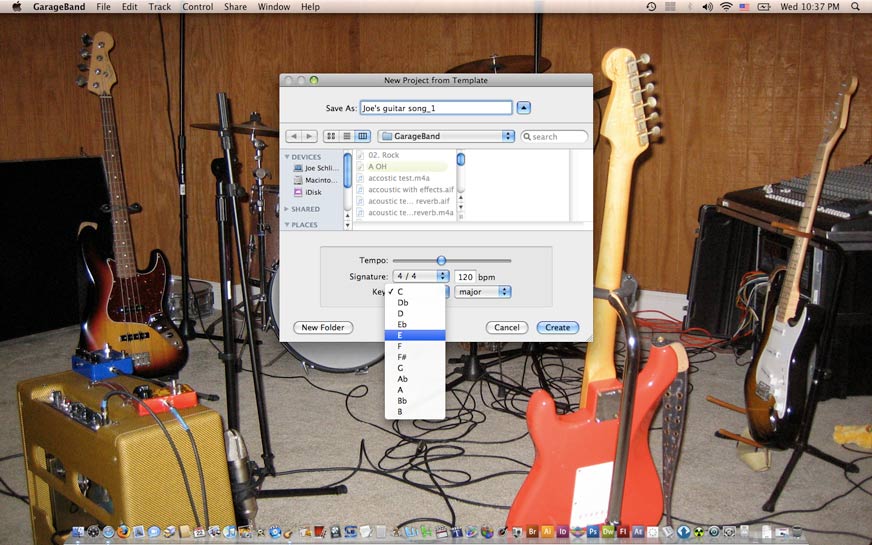Image resolution: width=872 pixels, height=545 pixels.
Task: Click the Wi-Fi status icon
Action: tap(725, 7)
